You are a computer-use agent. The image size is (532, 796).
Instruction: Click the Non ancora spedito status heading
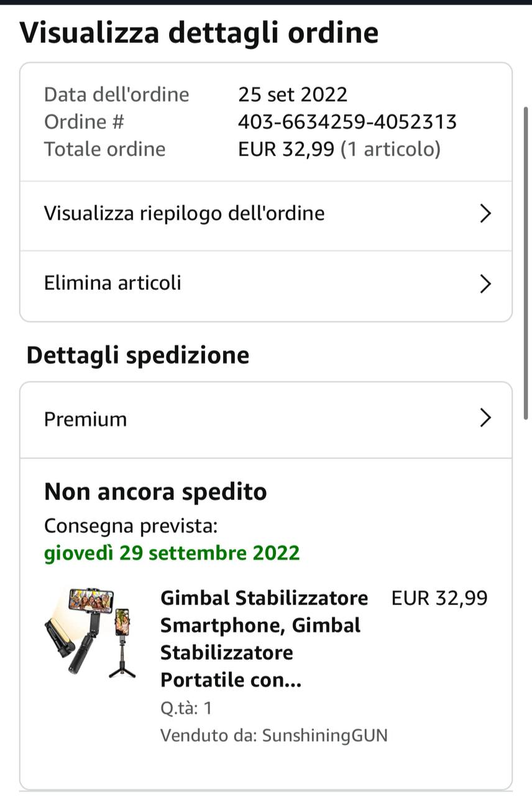155,492
